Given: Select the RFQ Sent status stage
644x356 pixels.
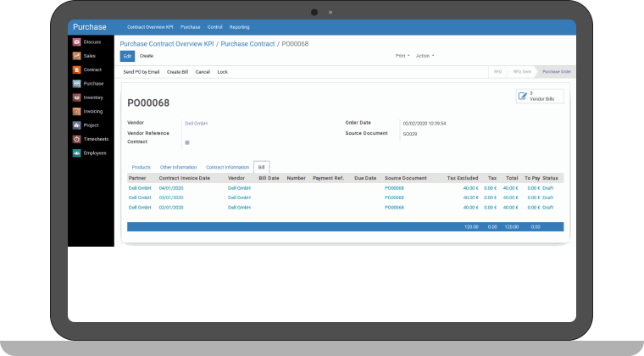Looking at the screenshot, I should click(521, 72).
